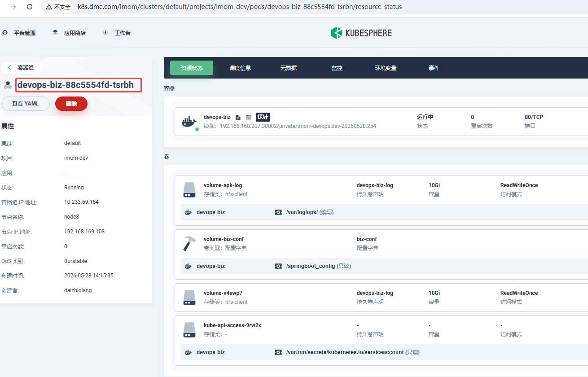Click the pod name title devops-biz-88c5554fd-tsrbh
Viewport: 588px width, 377px height.
click(75, 85)
